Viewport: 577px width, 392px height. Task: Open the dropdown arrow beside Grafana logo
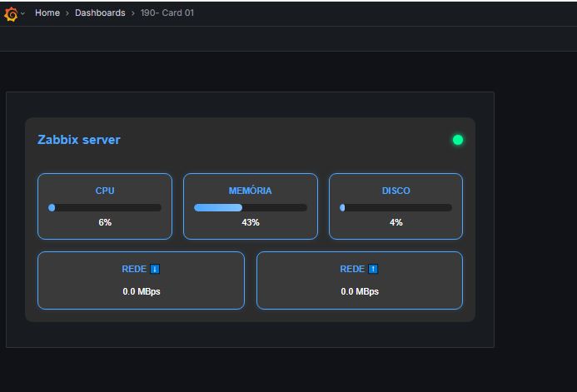(22, 13)
